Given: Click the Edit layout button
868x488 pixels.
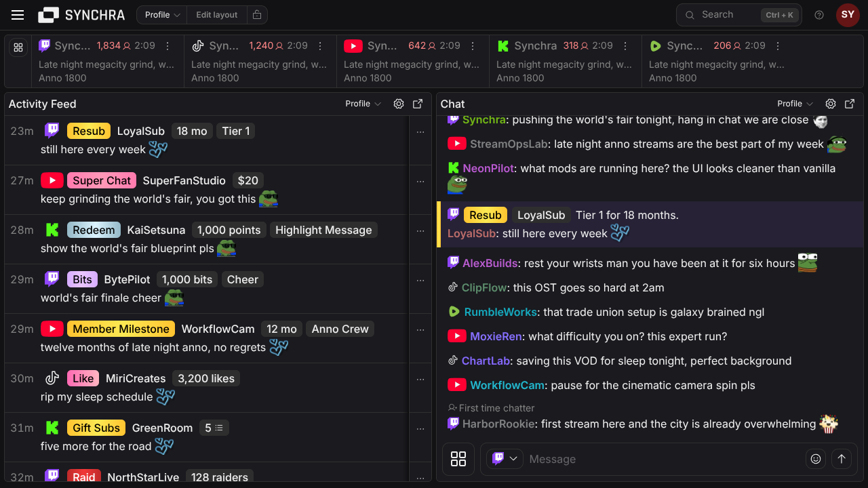Looking at the screenshot, I should pos(217,15).
